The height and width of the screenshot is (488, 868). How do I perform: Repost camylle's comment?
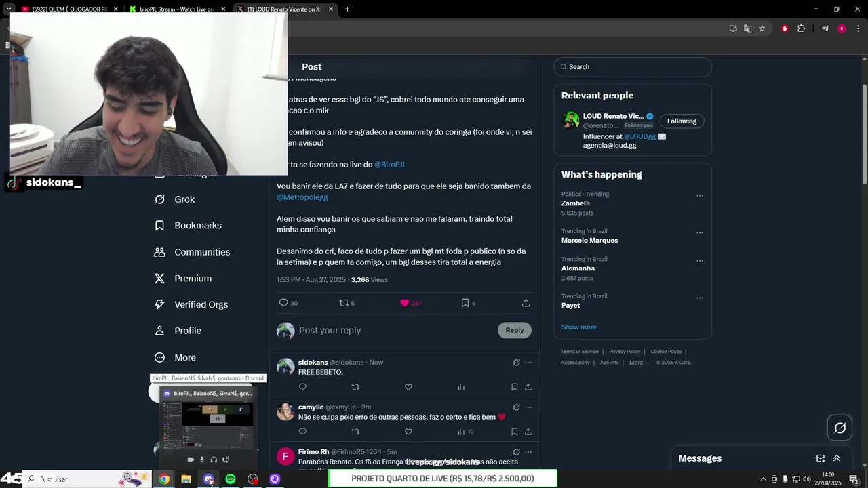[355, 432]
